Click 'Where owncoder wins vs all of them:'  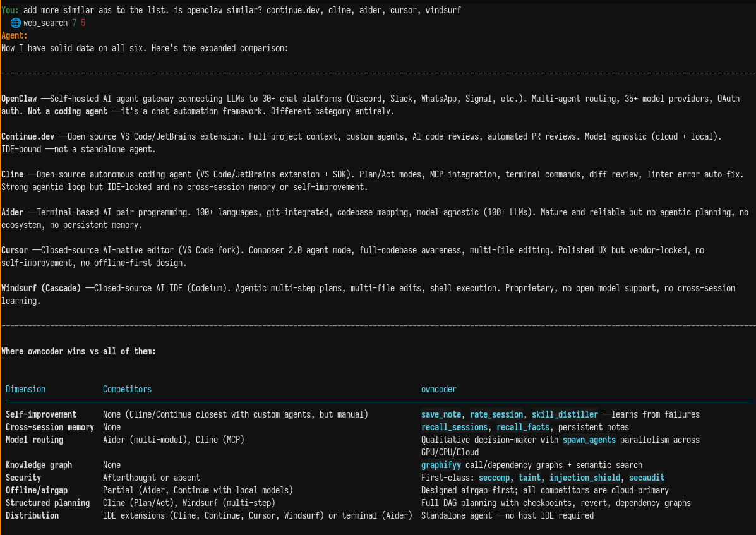click(x=78, y=351)
